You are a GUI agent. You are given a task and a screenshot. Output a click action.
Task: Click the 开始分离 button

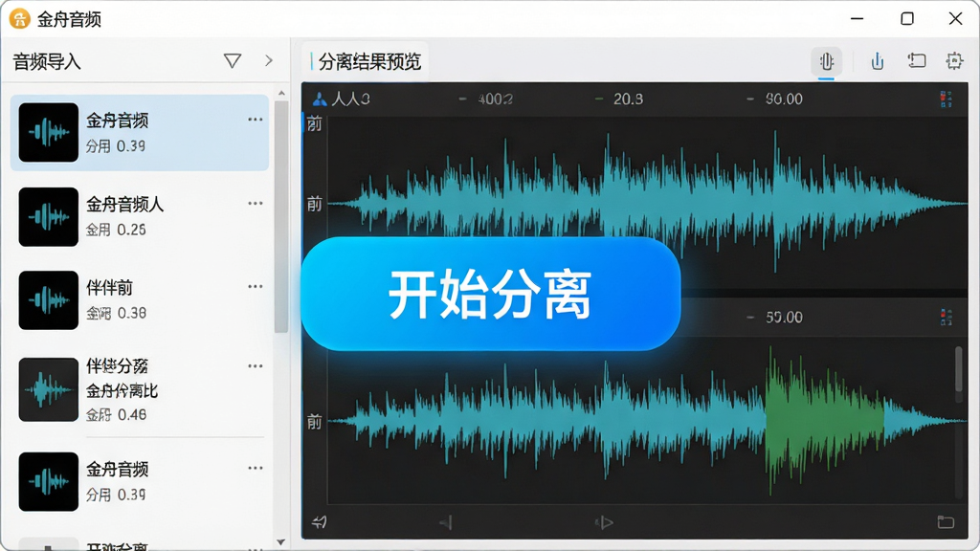491,294
